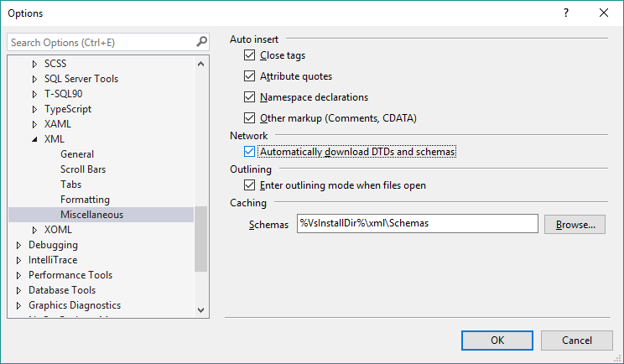The height and width of the screenshot is (364, 624).
Task: Click the search magnifier icon
Action: pos(201,42)
